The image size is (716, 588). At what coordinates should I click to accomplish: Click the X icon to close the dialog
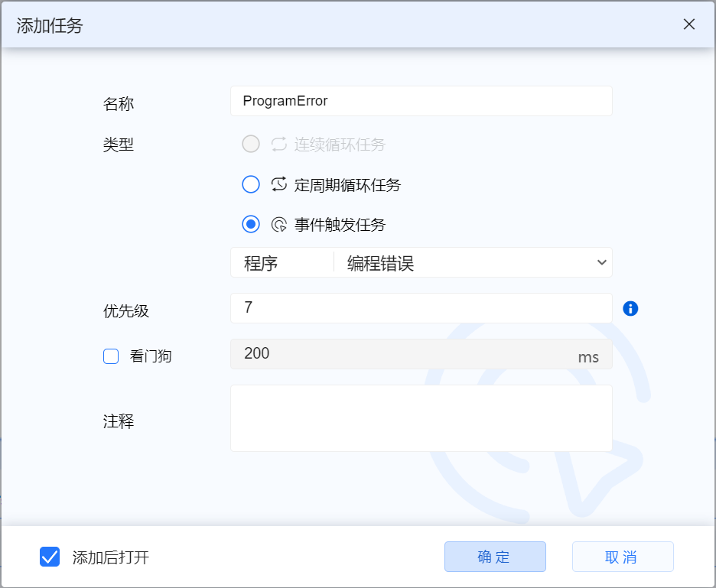pyautogui.click(x=688, y=24)
